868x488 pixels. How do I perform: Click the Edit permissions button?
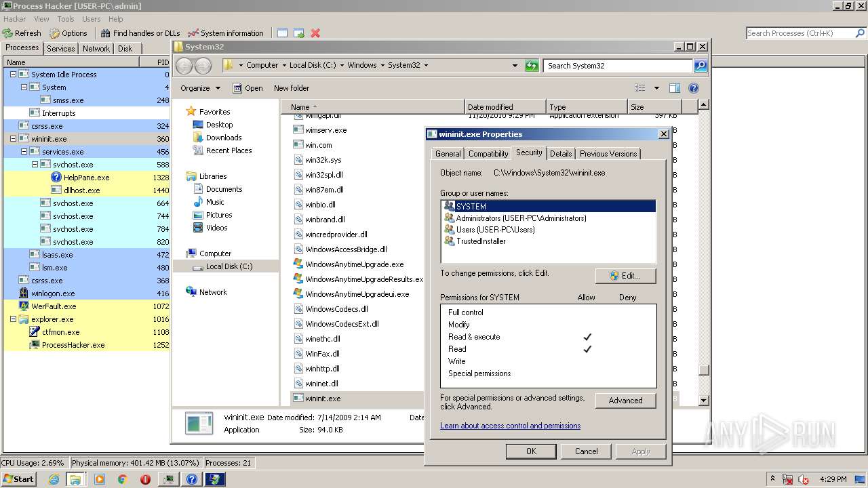click(625, 276)
